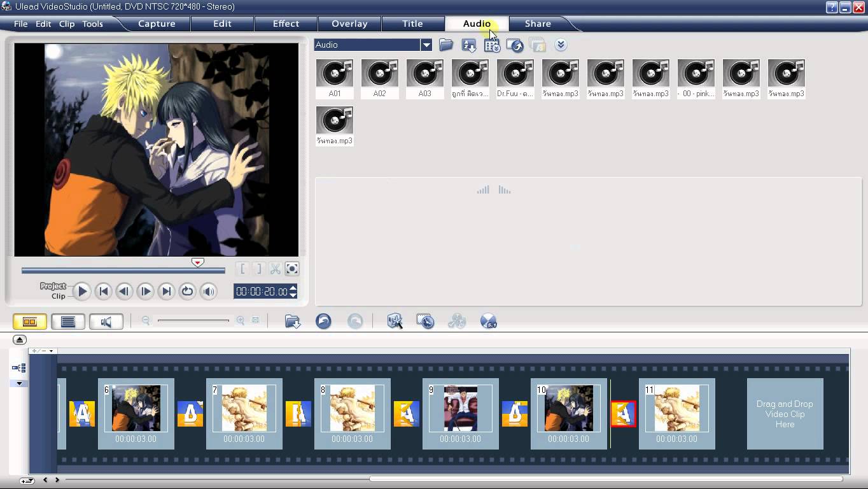The width and height of the screenshot is (868, 489).
Task: Click the preview scrubber red jog marker
Action: (198, 262)
